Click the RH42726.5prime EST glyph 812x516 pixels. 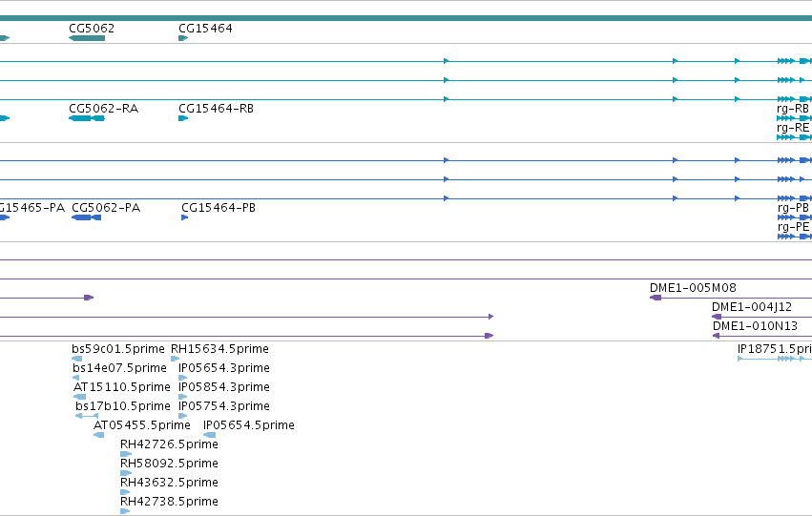[126, 454]
